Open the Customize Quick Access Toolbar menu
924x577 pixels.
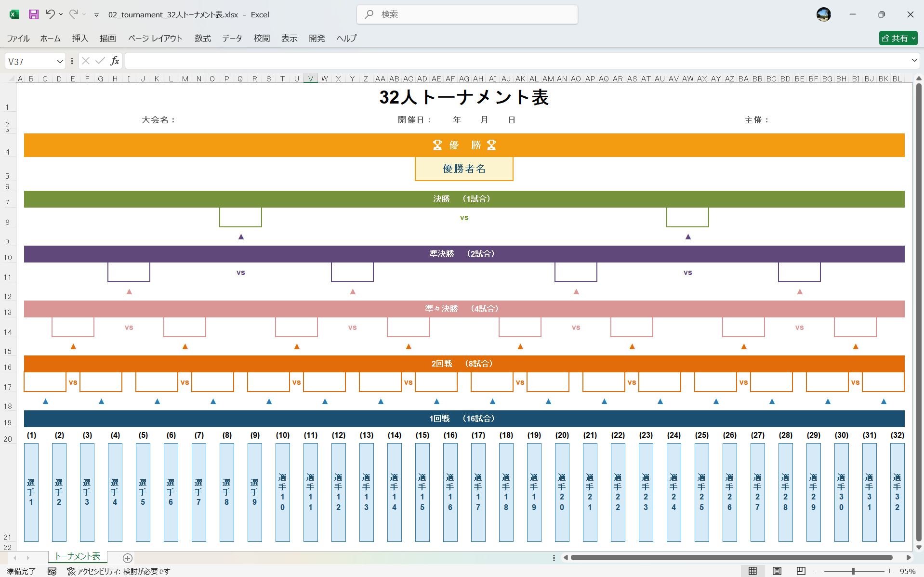95,14
